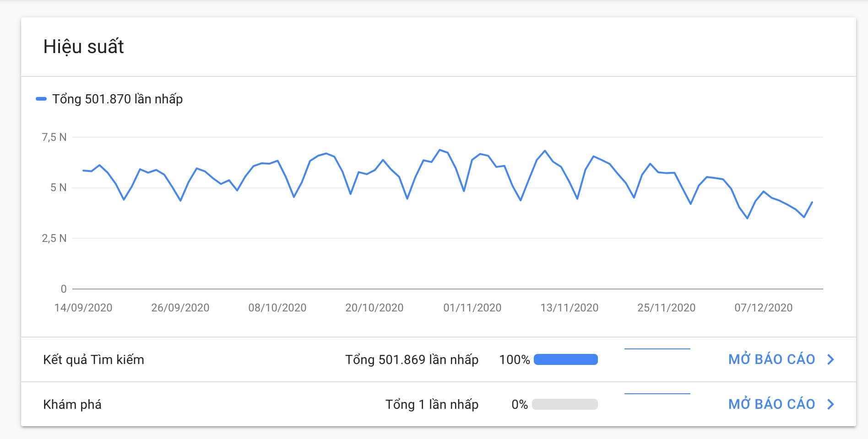Viewport: 868px width, 439px height.
Task: Click the Hiệu suất heading
Action: [x=83, y=47]
